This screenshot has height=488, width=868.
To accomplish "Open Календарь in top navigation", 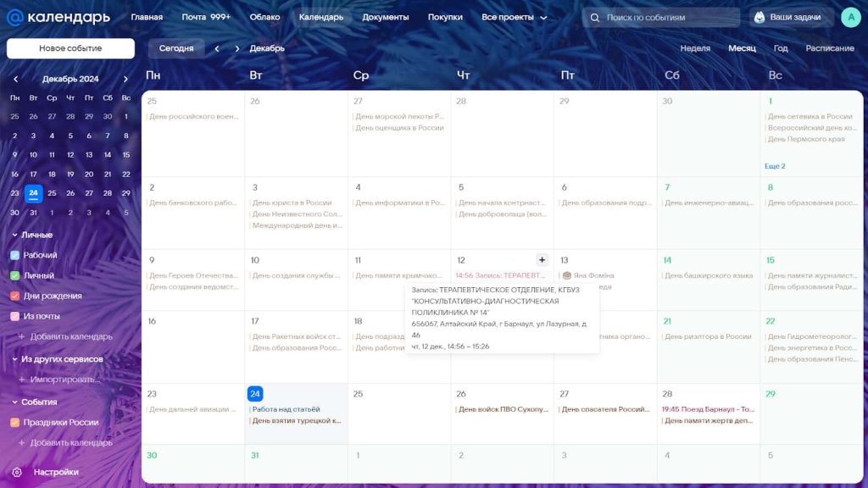I will coord(321,18).
